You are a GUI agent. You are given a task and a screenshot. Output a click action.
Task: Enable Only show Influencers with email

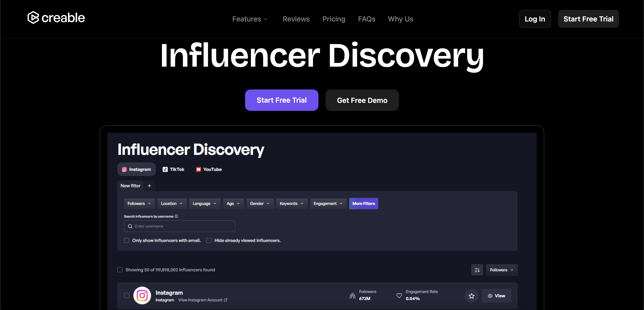(x=127, y=240)
